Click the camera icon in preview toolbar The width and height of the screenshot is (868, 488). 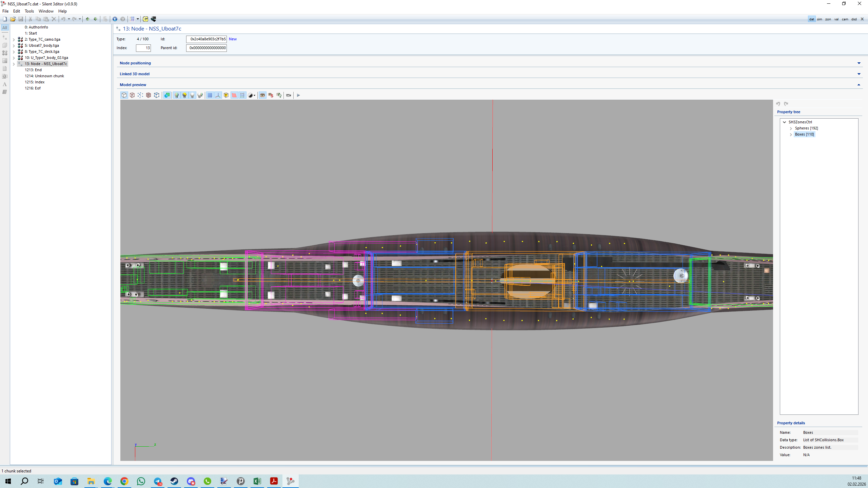click(x=289, y=95)
